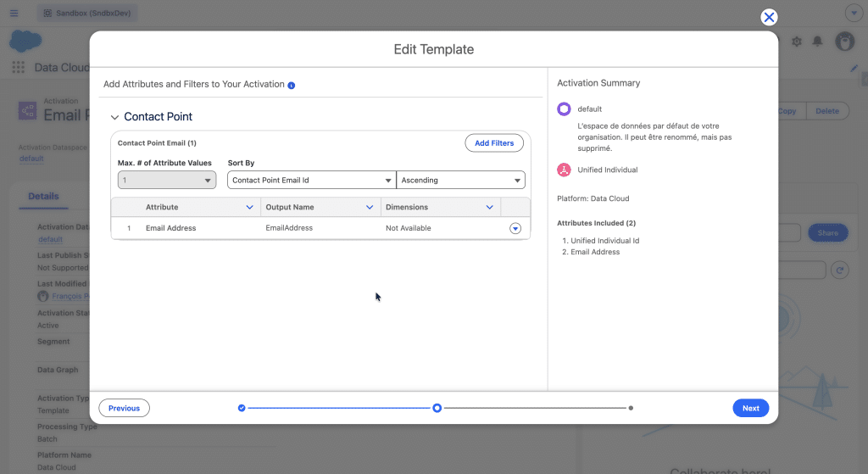Open the Sort By Contact Point Email Id dropdown
Screen dimensions: 868x474
311,180
